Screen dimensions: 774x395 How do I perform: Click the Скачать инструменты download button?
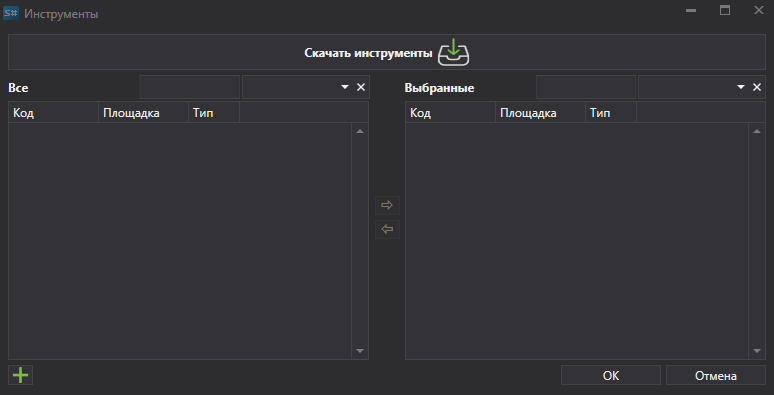(387, 52)
